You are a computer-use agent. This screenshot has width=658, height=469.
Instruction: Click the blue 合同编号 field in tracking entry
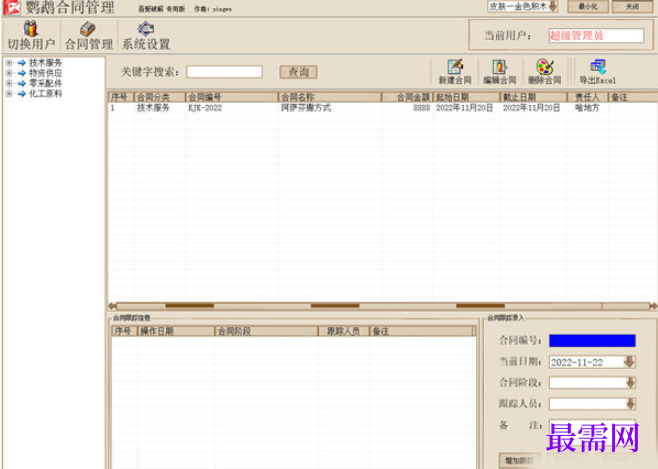592,341
